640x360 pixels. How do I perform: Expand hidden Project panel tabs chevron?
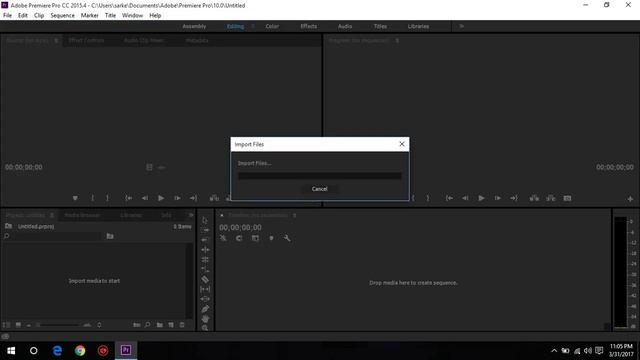click(x=191, y=215)
